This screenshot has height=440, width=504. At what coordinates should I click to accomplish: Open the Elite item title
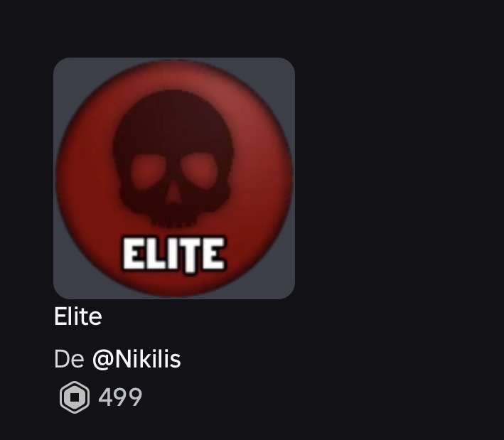(78, 316)
